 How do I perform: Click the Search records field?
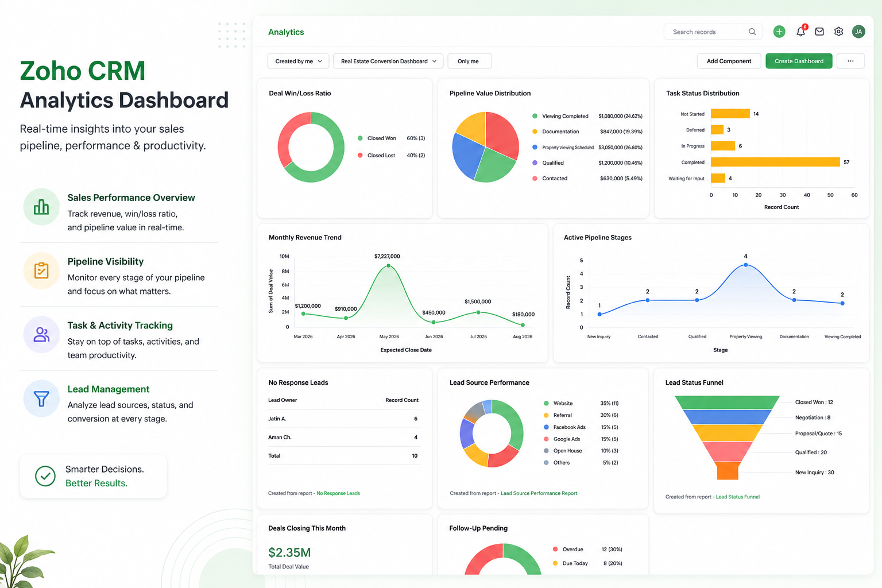coord(713,32)
